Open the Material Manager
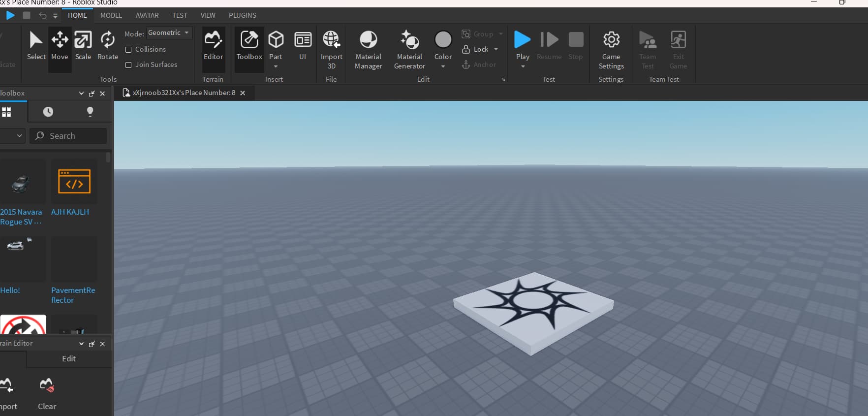868x416 pixels. click(x=368, y=49)
